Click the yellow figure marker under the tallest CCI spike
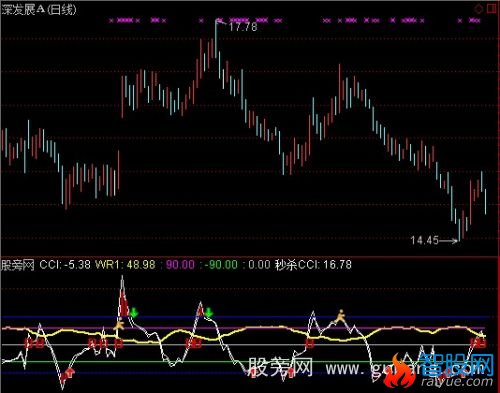500x393 pixels. click(119, 324)
